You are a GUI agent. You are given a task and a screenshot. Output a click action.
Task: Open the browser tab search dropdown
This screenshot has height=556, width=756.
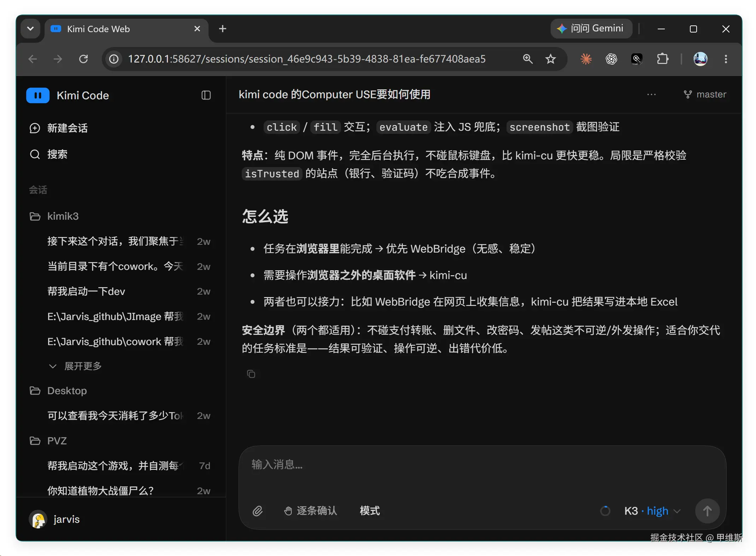(31, 29)
